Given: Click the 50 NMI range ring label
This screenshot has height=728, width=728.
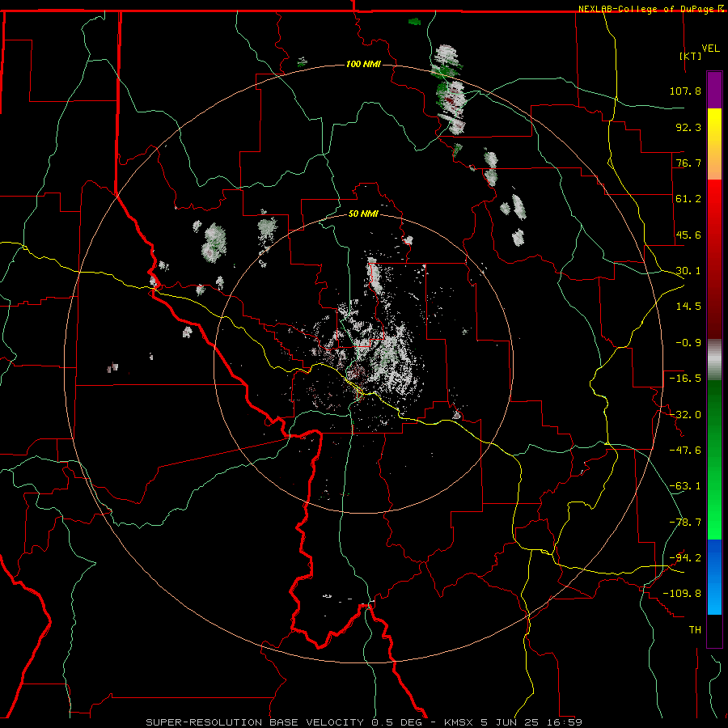Looking at the screenshot, I should (363, 214).
